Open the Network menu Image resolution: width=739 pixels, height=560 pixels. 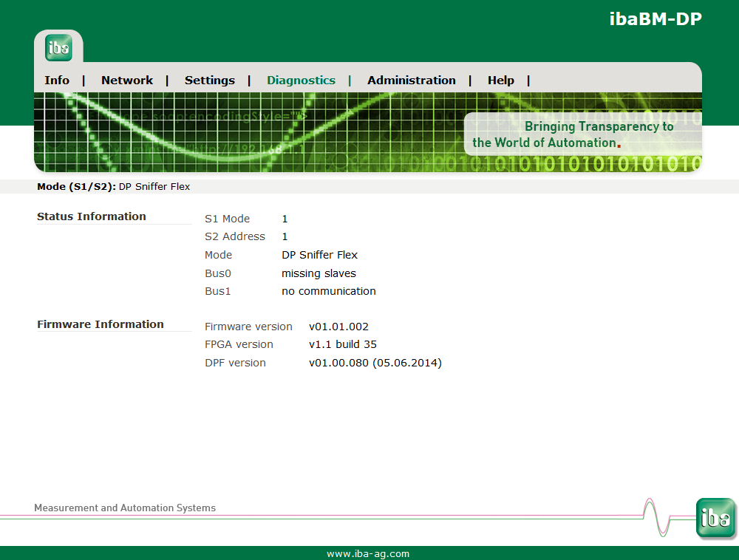pos(127,81)
